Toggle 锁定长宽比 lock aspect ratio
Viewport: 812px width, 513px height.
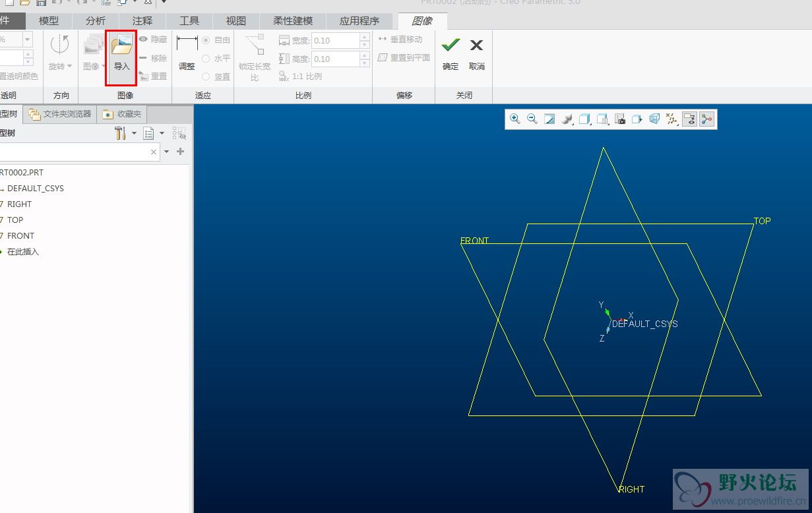[255, 57]
